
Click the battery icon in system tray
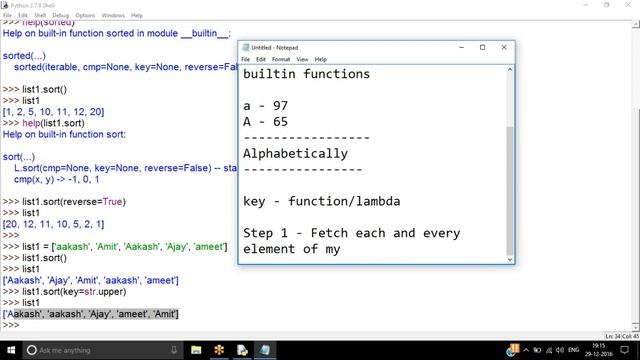[537, 350]
